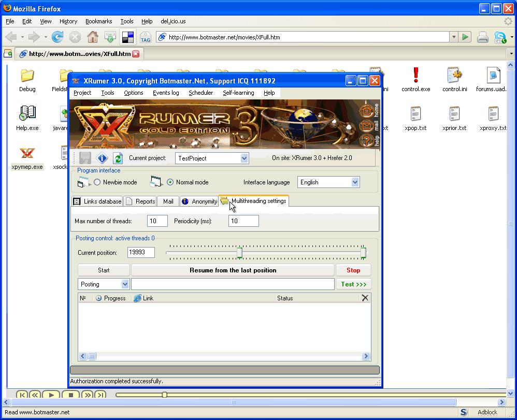The height and width of the screenshot is (420, 517).
Task: Click the Firefox URL address field
Action: [304, 37]
